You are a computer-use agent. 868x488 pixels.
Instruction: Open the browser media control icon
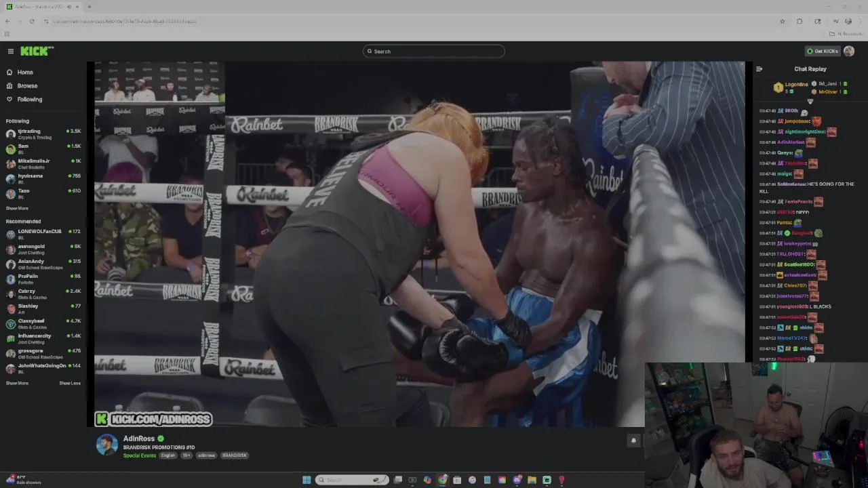pos(835,21)
